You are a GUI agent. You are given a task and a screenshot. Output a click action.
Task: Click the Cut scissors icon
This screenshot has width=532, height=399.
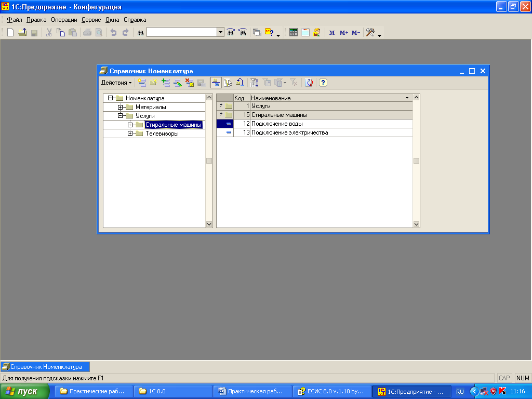point(49,33)
